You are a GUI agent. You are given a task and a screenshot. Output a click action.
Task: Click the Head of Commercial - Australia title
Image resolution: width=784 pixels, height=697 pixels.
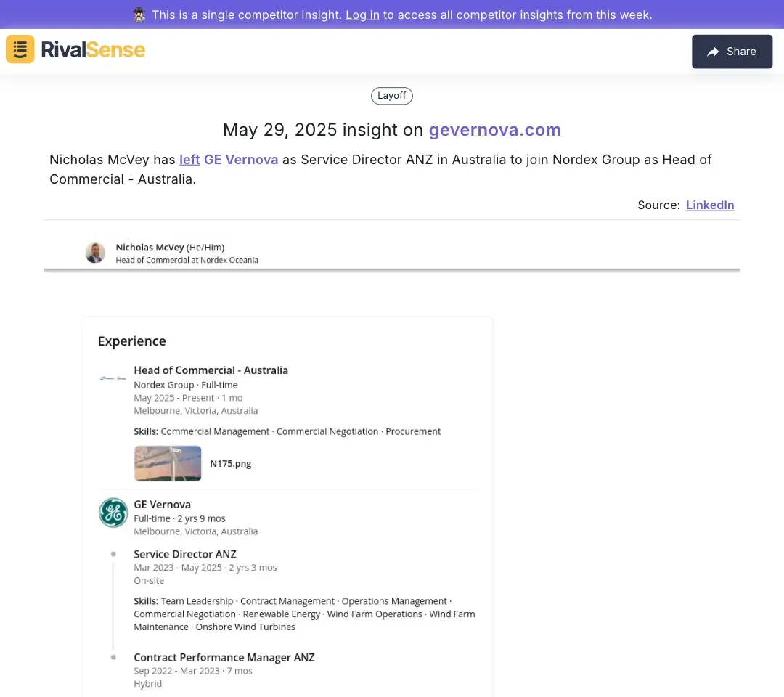coord(211,370)
